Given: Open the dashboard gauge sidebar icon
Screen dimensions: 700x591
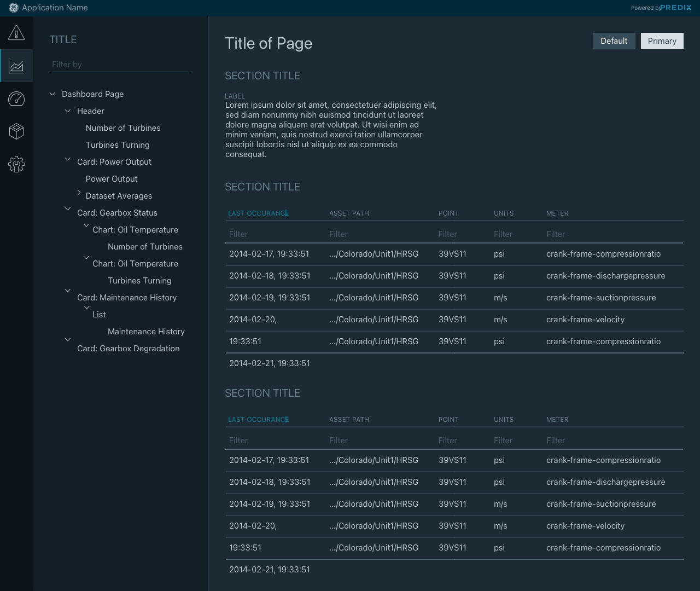Looking at the screenshot, I should [16, 99].
